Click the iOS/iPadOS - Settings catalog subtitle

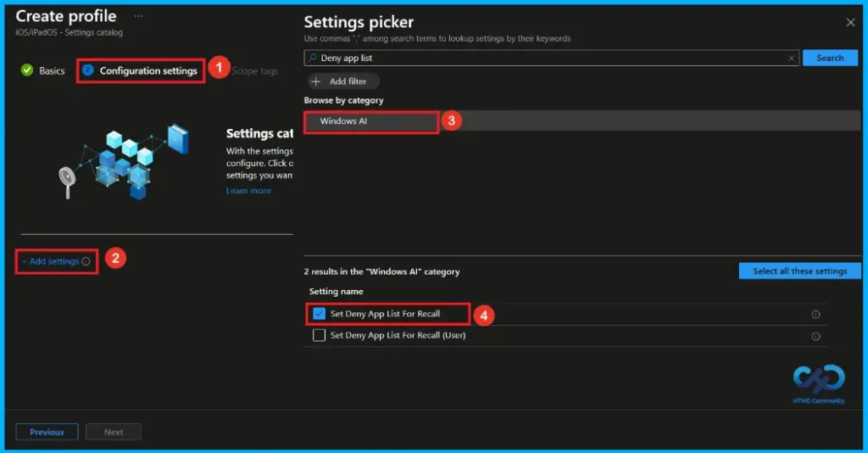(70, 32)
